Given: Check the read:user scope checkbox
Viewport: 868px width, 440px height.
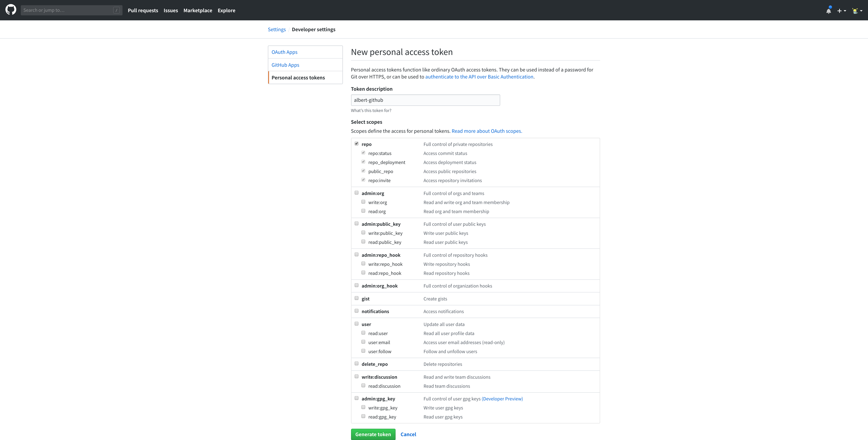Looking at the screenshot, I should [363, 333].
